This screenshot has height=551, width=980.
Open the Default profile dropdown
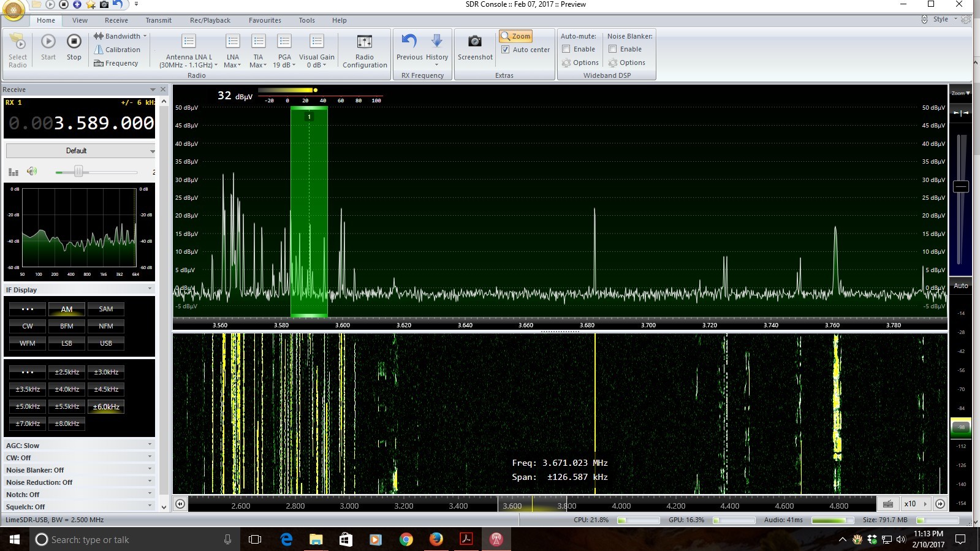[x=80, y=151]
